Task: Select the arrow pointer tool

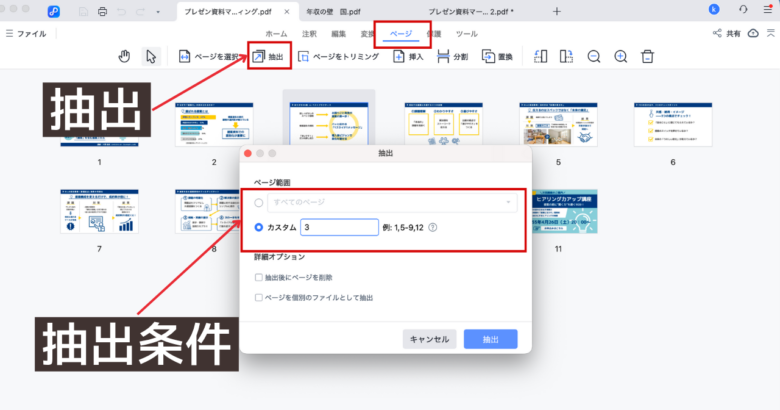Action: [x=150, y=56]
